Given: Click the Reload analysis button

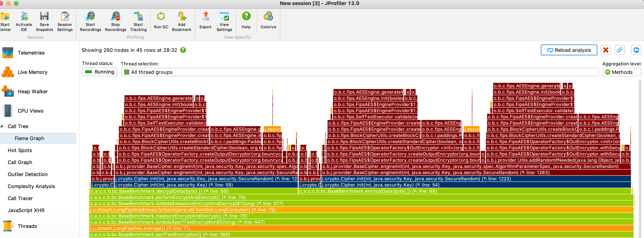Looking at the screenshot, I should (x=569, y=50).
